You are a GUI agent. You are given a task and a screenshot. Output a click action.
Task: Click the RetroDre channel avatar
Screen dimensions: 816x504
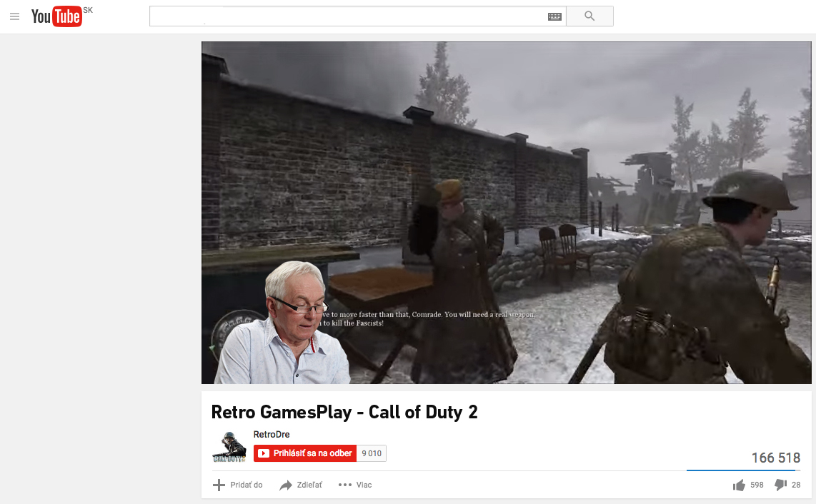point(229,447)
